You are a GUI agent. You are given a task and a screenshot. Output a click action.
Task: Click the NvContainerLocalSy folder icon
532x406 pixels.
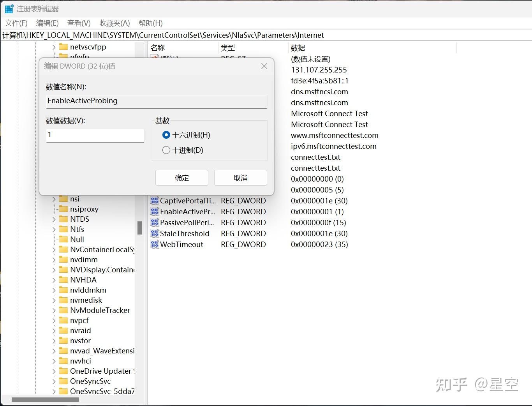coord(63,249)
